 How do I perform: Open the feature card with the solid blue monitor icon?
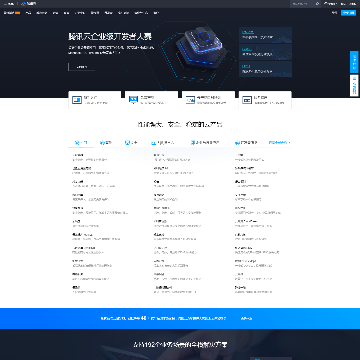coord(151,100)
